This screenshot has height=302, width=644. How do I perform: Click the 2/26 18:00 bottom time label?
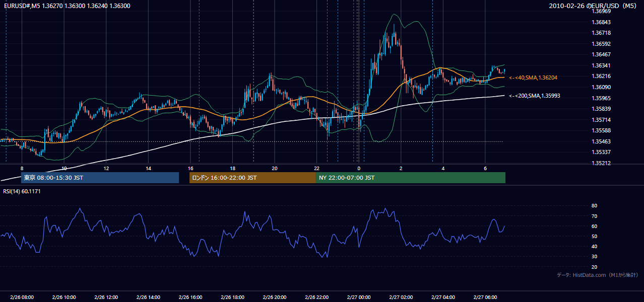click(x=232, y=297)
